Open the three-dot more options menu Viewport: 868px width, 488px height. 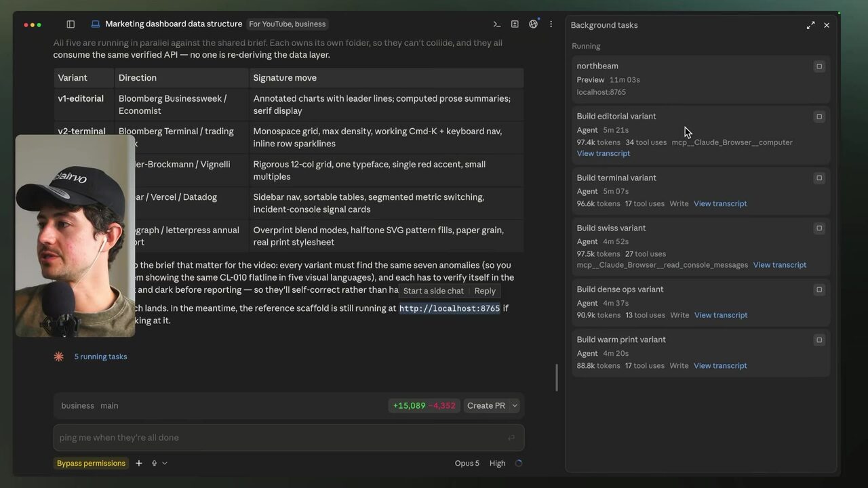coord(551,24)
